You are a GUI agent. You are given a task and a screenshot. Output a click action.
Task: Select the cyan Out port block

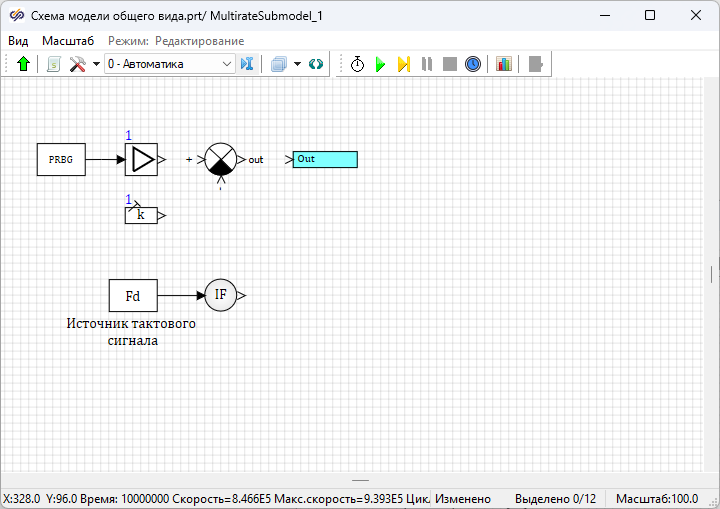point(325,159)
